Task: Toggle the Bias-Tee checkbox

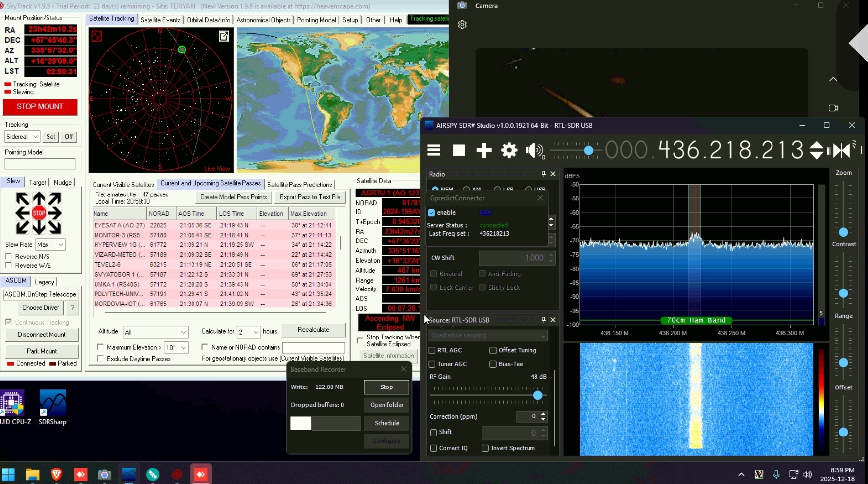Action: [493, 364]
